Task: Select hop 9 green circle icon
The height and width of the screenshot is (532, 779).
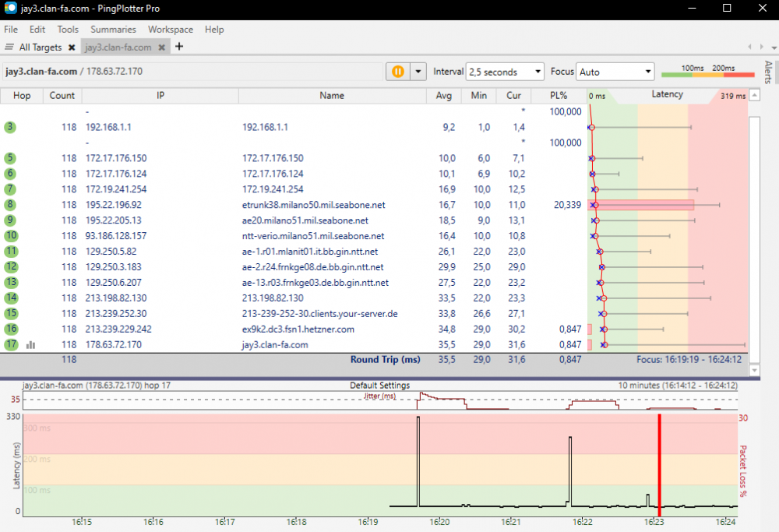Action: click(x=10, y=220)
